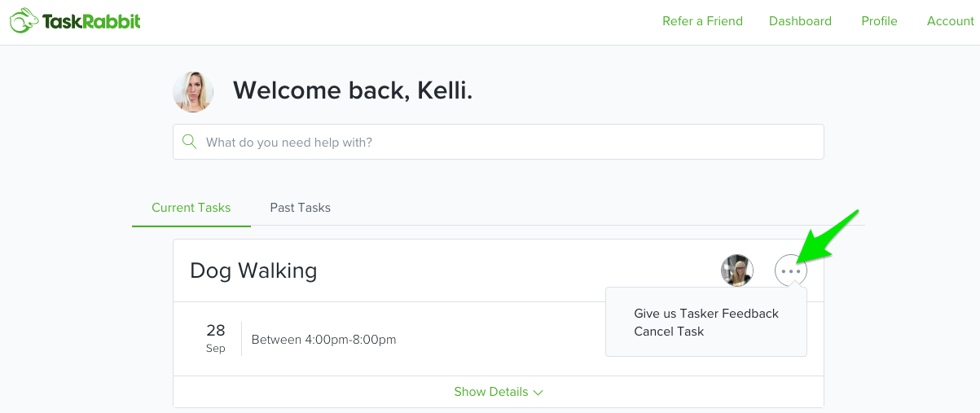Select Give us Tasker Feedback option
Screen dimensions: 980x413
[706, 314]
